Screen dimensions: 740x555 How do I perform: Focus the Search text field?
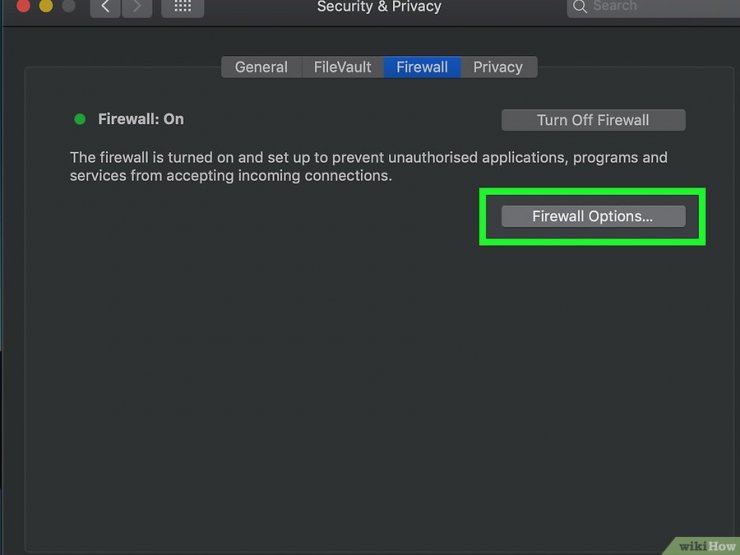coord(654,7)
